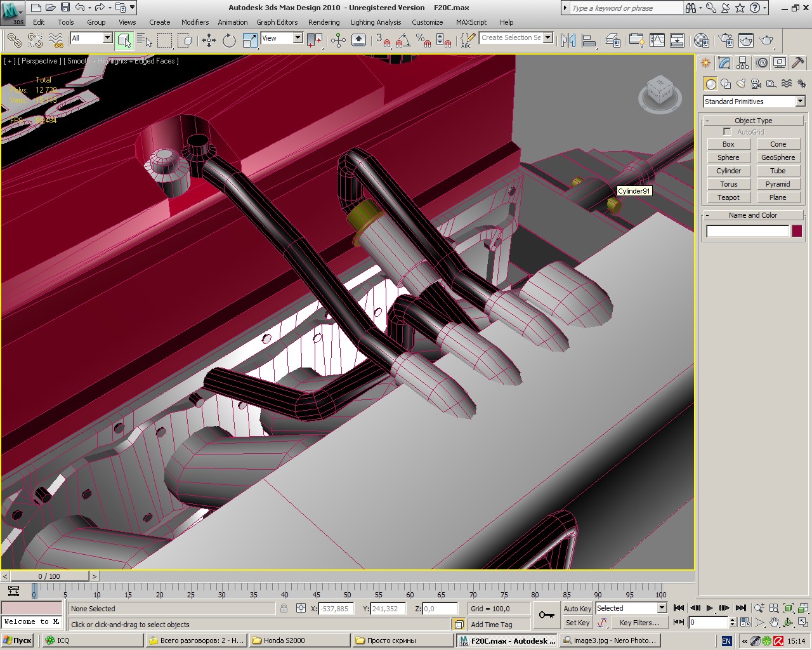Expand the selection filter All dropdown
The height and width of the screenshot is (650, 812).
coord(107,38)
